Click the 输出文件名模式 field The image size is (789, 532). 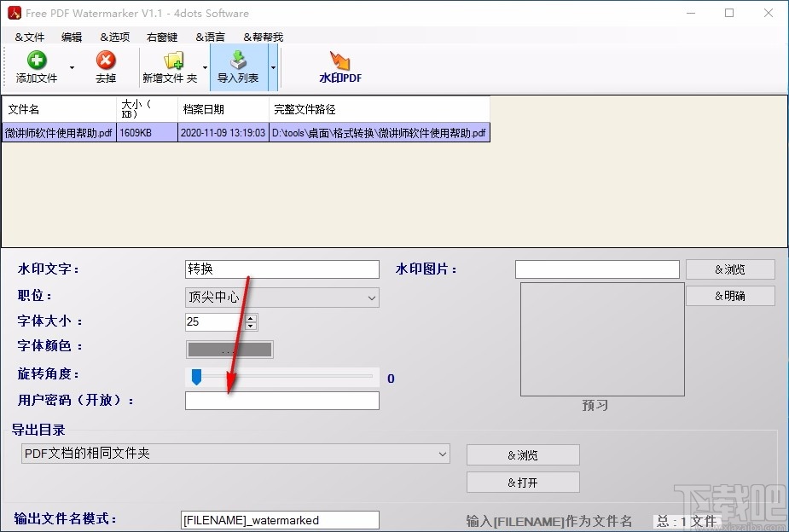pyautogui.click(x=281, y=520)
